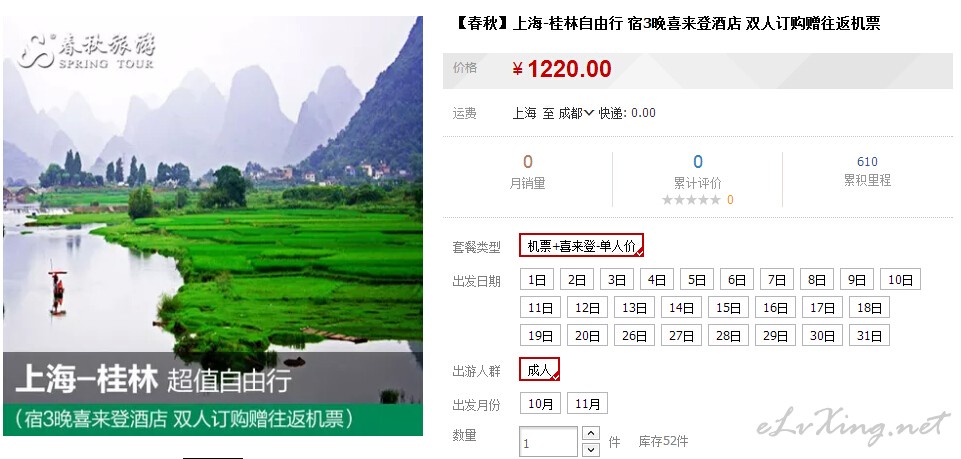Viewport: 961px width, 459px height.
Task: Select departure date 1日
Action: (537, 279)
